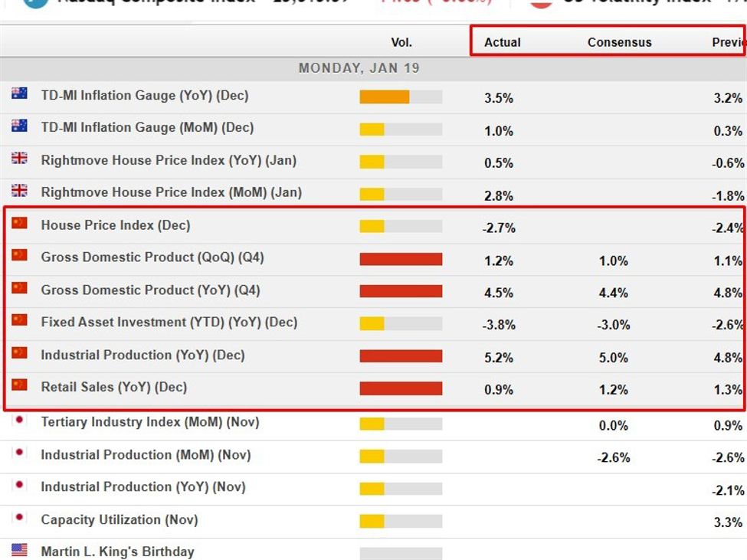Click US flag beside Martin L. King's Birthday

coord(19,550)
